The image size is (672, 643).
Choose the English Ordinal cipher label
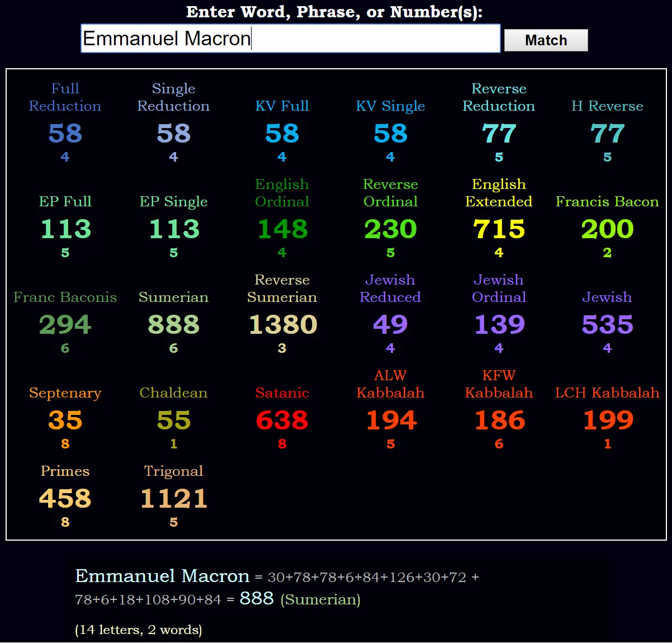click(282, 193)
